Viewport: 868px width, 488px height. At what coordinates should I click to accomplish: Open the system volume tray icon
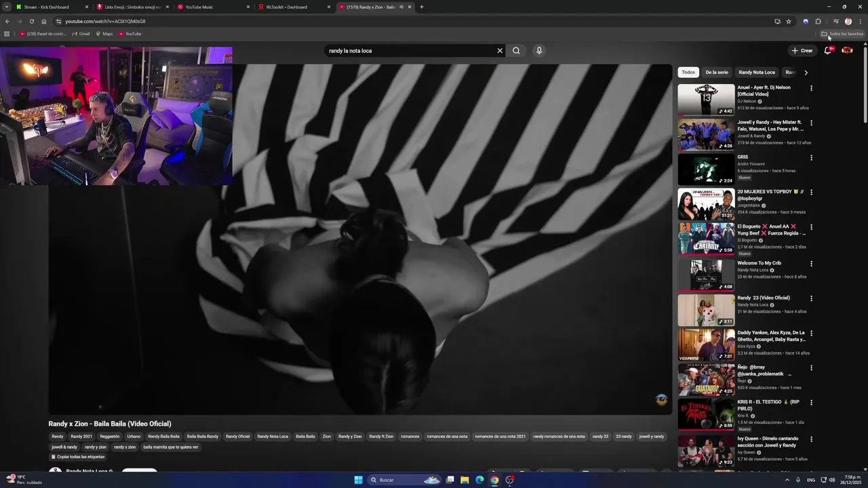[832, 480]
